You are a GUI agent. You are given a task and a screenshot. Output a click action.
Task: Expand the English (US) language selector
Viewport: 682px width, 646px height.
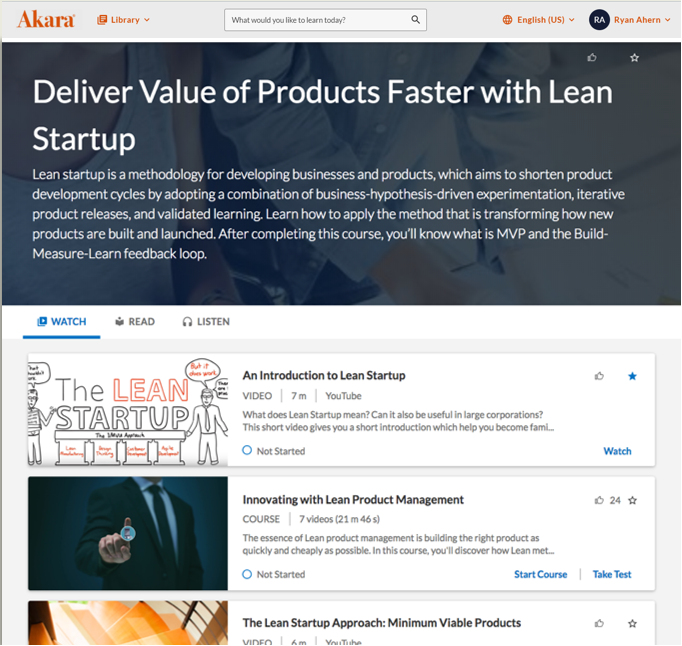[538, 20]
